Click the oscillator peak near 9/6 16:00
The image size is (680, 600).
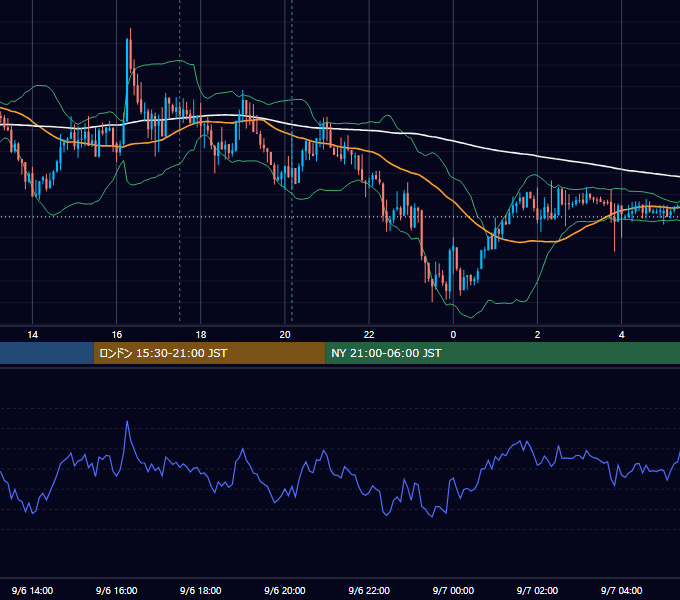pyautogui.click(x=127, y=423)
